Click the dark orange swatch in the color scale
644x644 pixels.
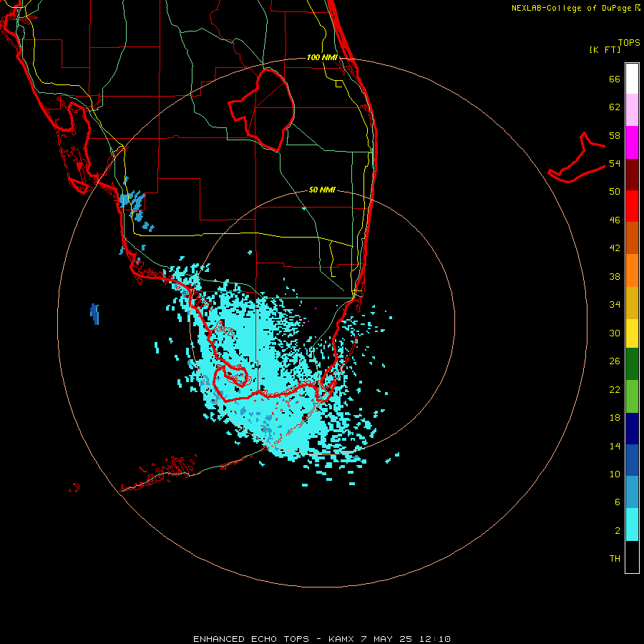(x=632, y=238)
